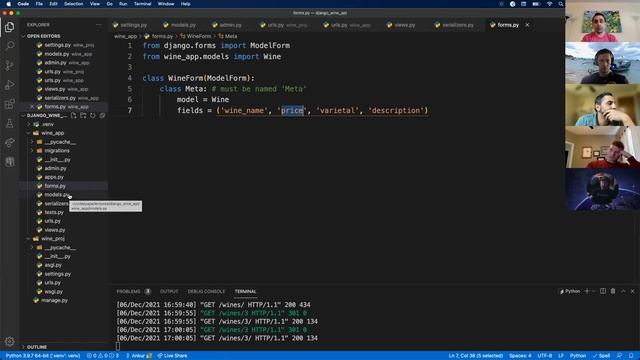This screenshot has width=640, height=360.
Task: Open the Explorer more actions ellipsis
Action: (98, 25)
